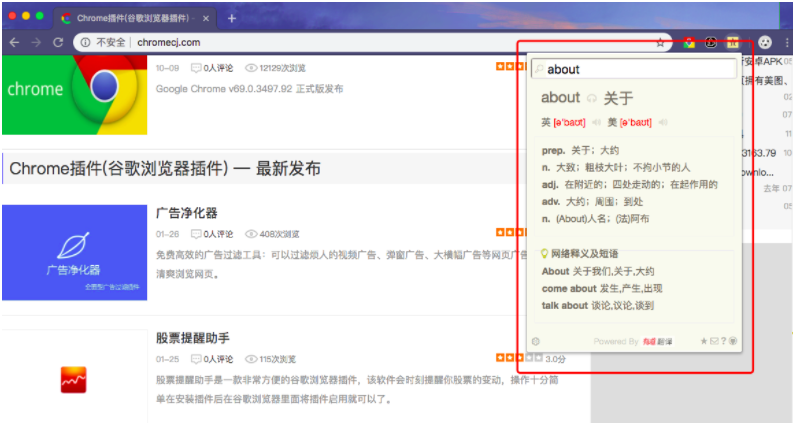This screenshot has height=423, width=793.
Task: Play the pronunciation icon next to about headline
Action: tap(591, 99)
